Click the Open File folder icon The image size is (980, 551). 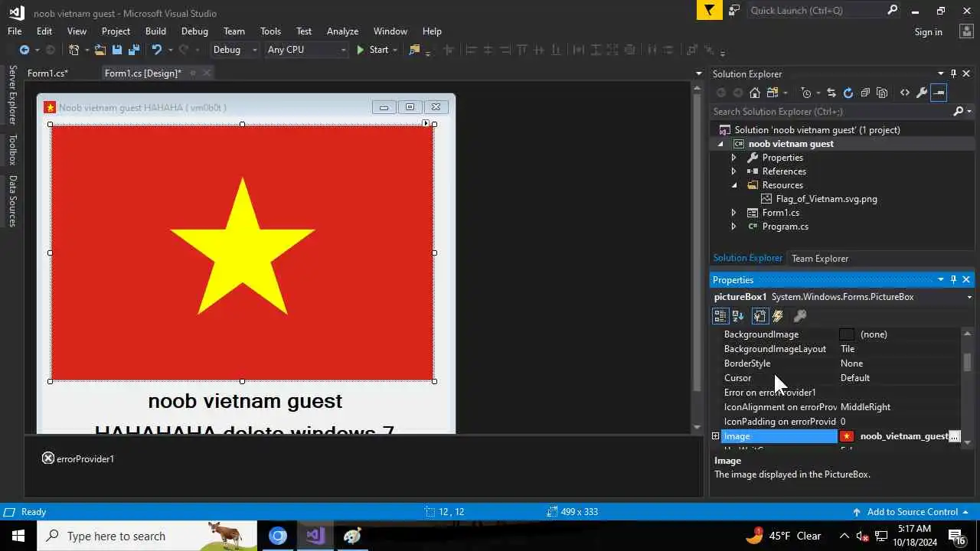[x=100, y=50]
